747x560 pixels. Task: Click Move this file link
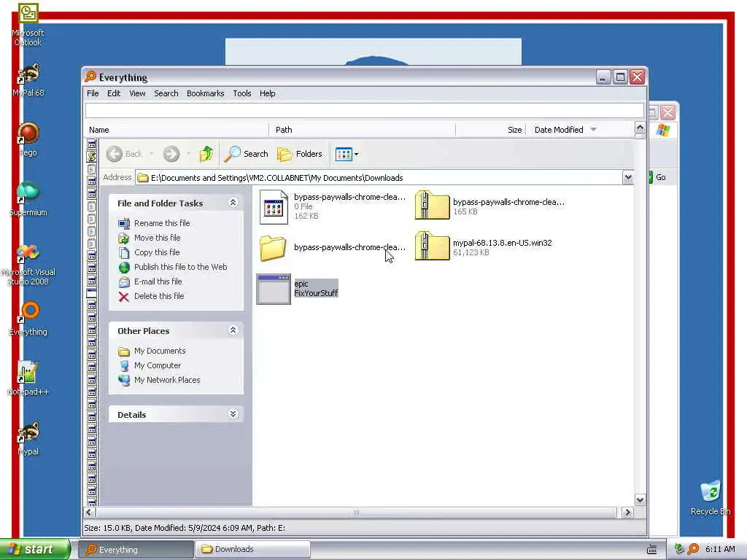click(x=158, y=238)
